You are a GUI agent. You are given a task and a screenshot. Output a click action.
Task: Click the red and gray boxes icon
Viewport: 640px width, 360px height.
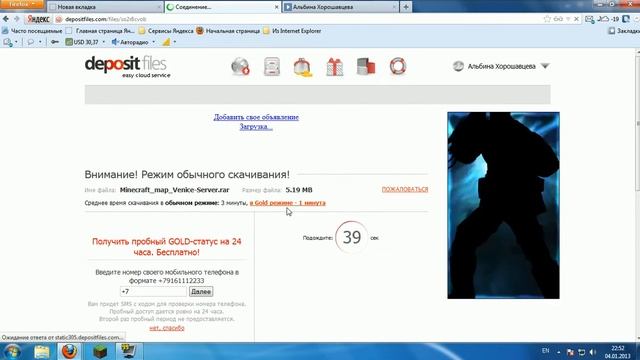[366, 67]
